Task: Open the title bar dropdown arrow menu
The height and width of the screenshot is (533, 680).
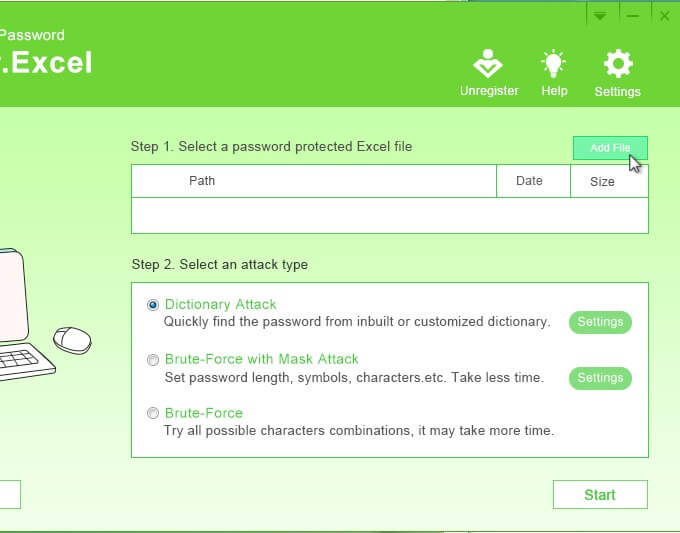Action: point(600,15)
